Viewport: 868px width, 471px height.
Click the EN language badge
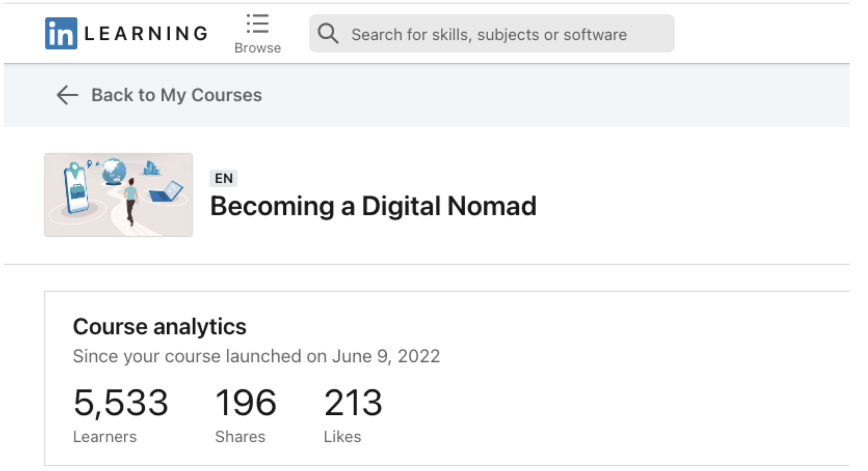pos(223,178)
